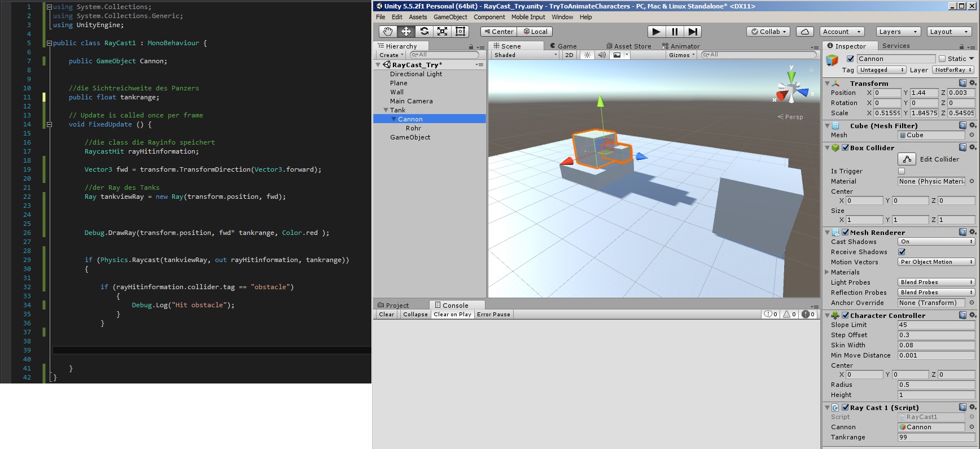The height and width of the screenshot is (449, 980).
Task: Switch to the Project tab
Action: coord(393,306)
